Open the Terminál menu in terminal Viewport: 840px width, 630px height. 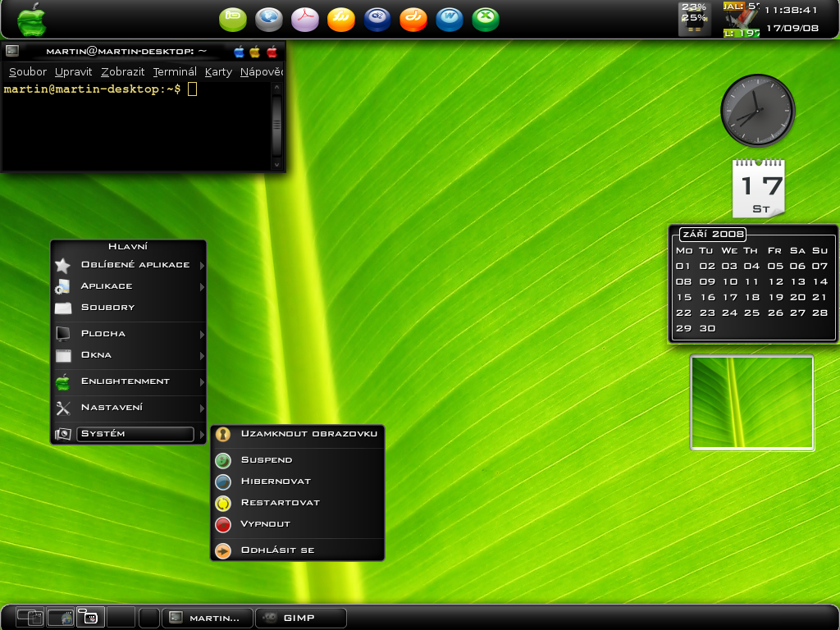[x=174, y=72]
